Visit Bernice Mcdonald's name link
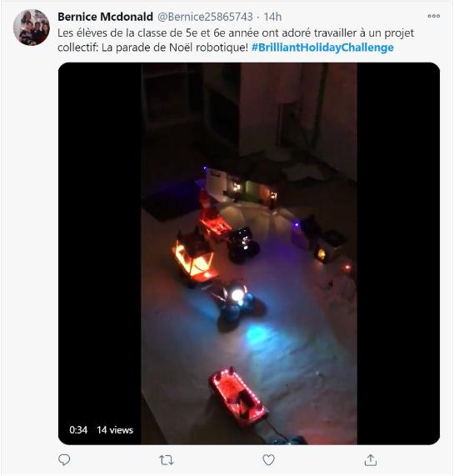Viewport: 459px width, 476px height. click(105, 17)
